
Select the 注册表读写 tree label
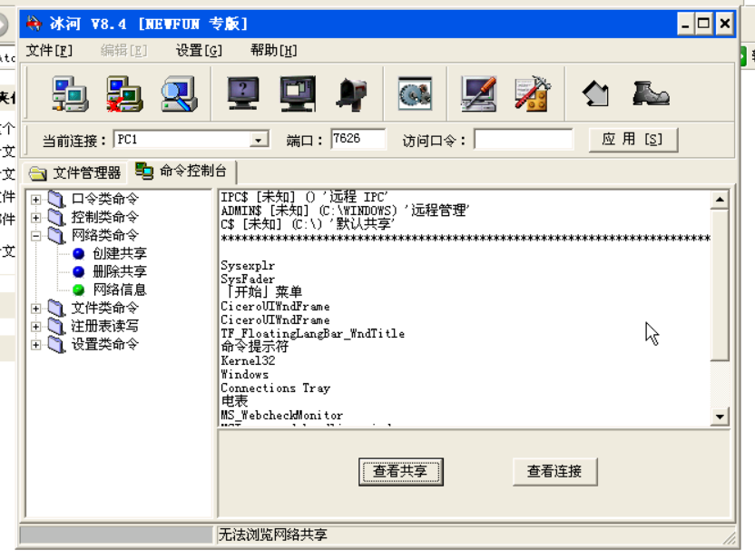tap(105, 326)
